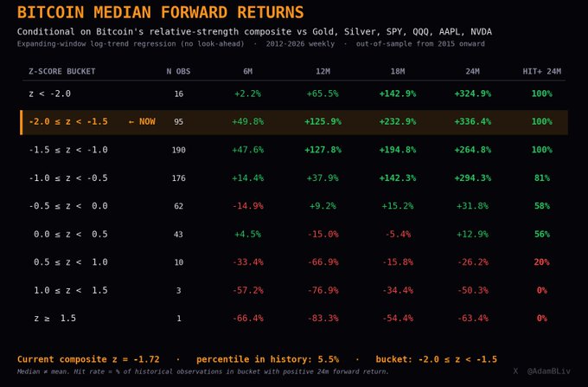Click the hit rate value '58%'

(x=542, y=206)
